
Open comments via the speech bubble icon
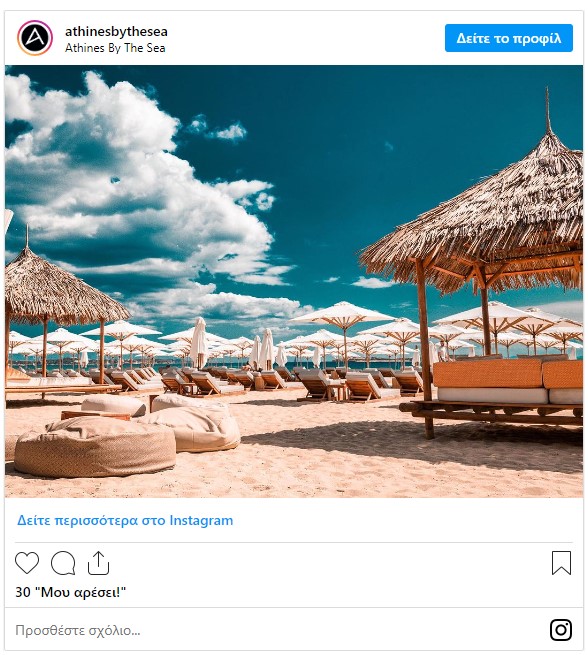63,563
